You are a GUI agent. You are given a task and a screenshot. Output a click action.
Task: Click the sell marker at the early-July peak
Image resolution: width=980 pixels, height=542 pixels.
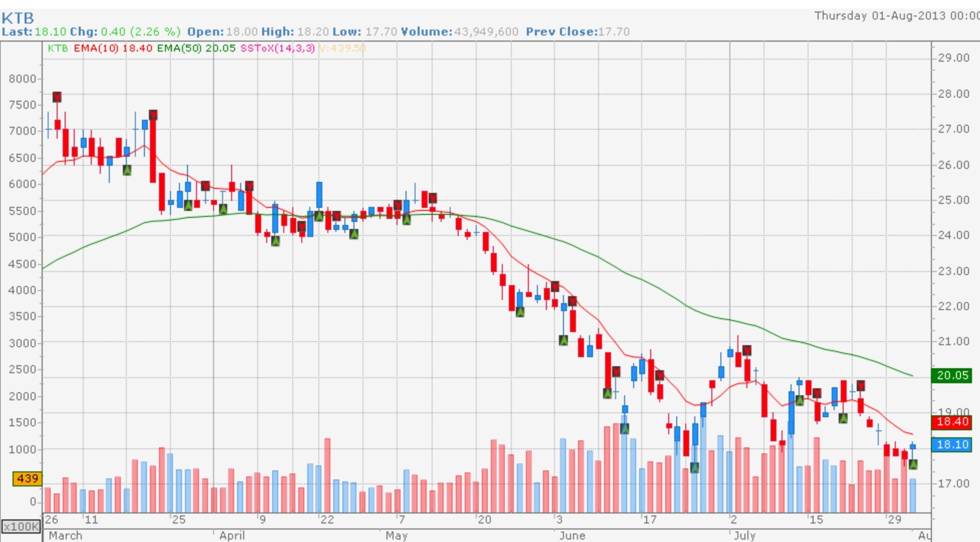click(x=747, y=351)
